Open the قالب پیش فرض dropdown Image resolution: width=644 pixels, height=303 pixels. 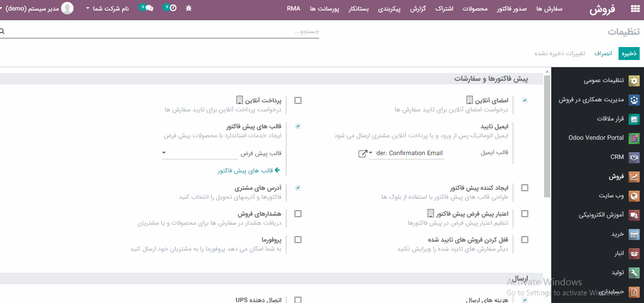(x=200, y=153)
